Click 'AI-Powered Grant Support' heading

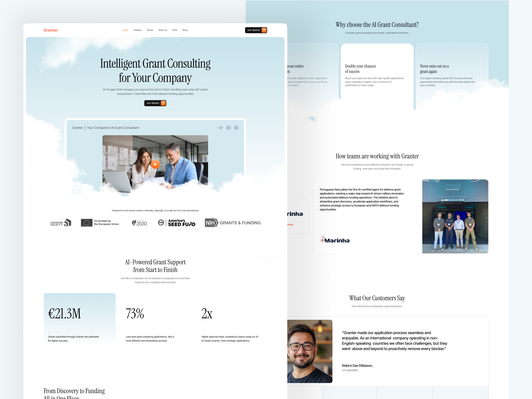coord(155,262)
